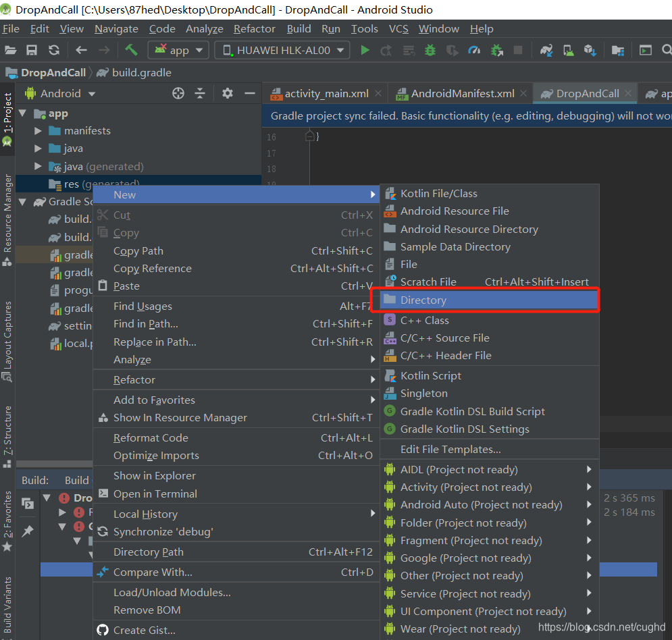Viewport: 672px width, 640px height.
Task: Close the AndroidManifest.xml tab
Action: [523, 93]
